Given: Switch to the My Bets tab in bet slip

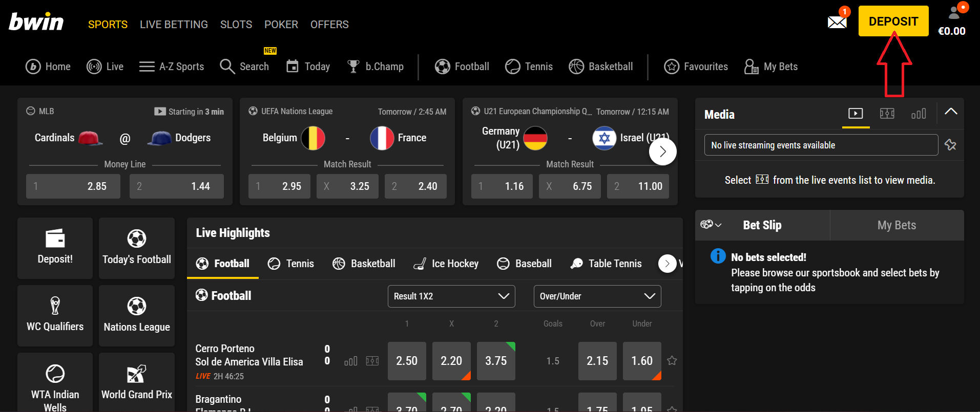Looking at the screenshot, I should [897, 225].
